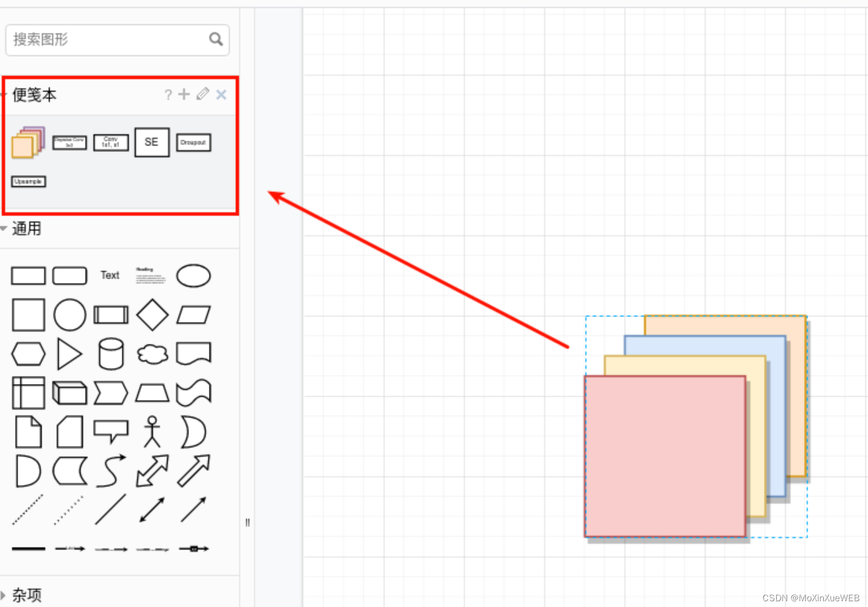Pick the Or crescent shape

193,432
